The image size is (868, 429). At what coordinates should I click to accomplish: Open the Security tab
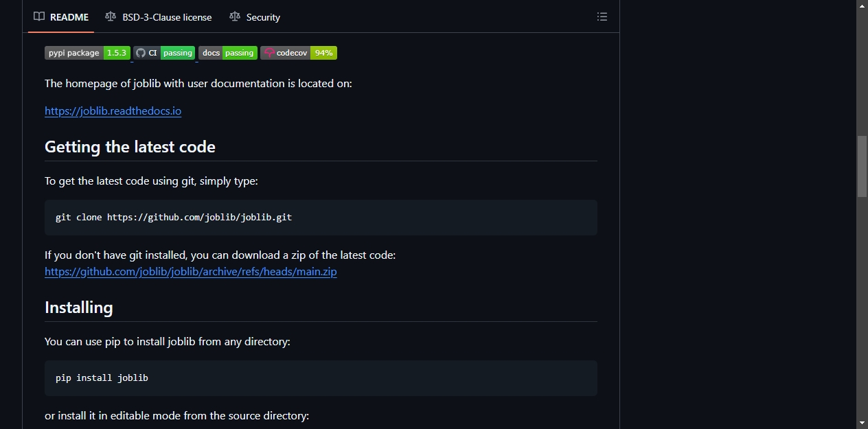click(x=255, y=17)
